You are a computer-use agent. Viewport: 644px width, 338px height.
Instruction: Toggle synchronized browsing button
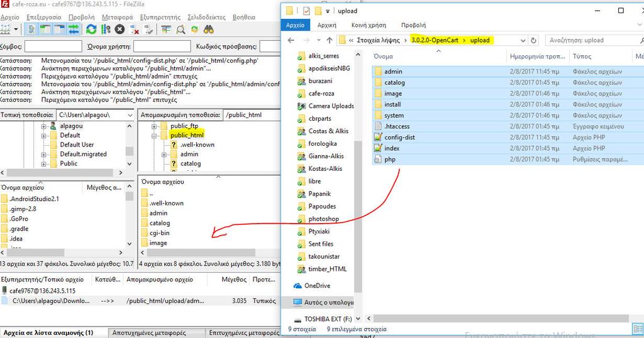pyautogui.click(x=195, y=29)
